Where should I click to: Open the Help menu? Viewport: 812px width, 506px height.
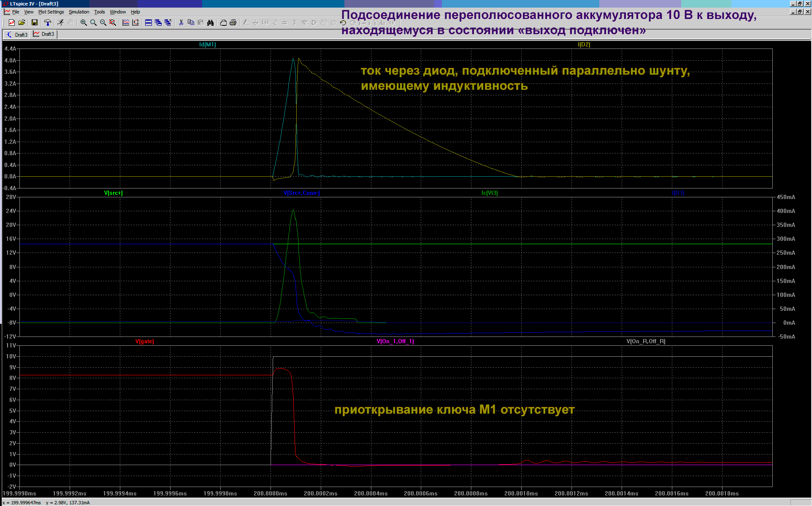tap(135, 12)
